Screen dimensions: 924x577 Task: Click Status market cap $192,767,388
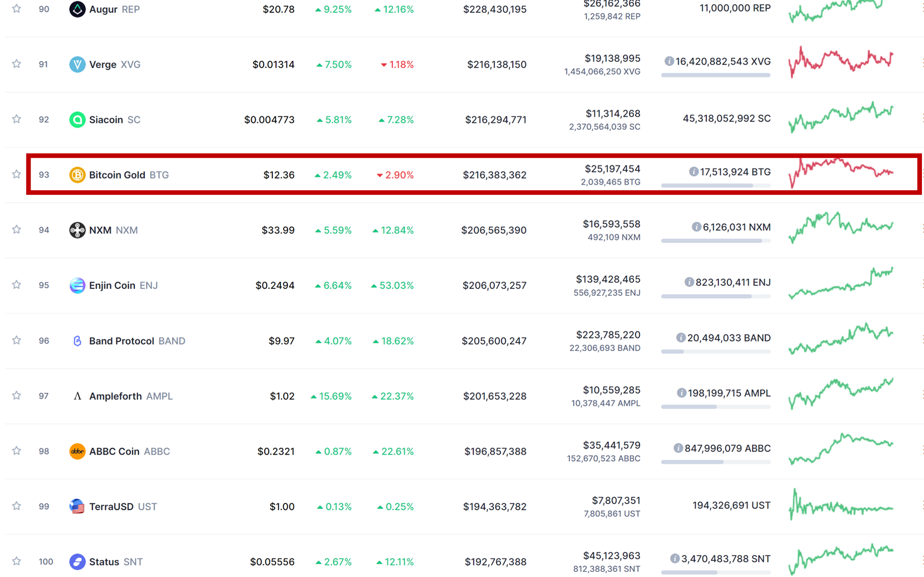pyautogui.click(x=496, y=562)
